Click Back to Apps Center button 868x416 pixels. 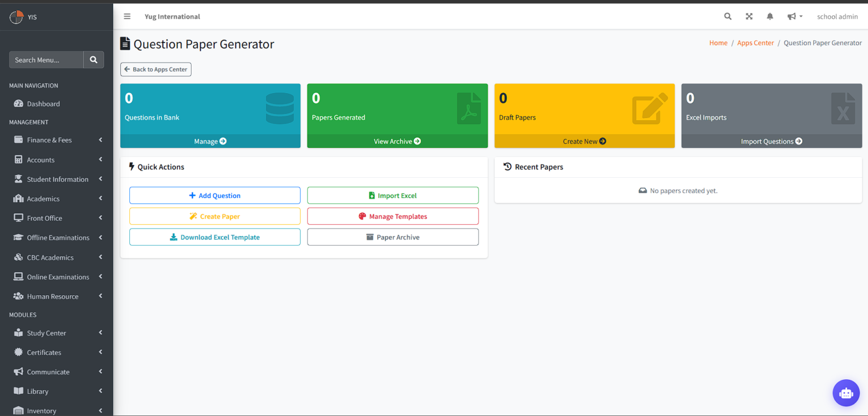click(x=155, y=69)
